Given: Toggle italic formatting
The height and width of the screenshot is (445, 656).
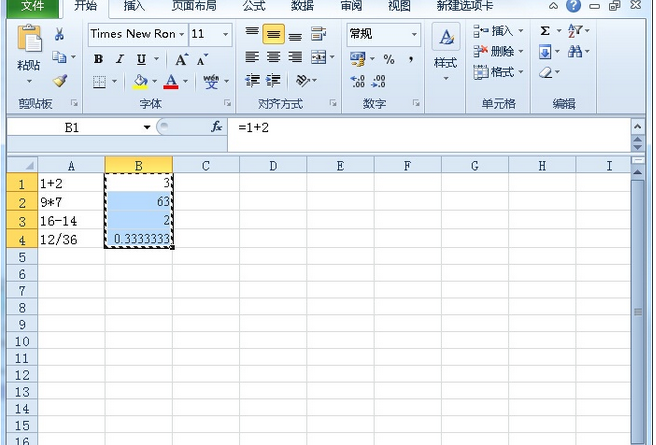Looking at the screenshot, I should point(119,59).
